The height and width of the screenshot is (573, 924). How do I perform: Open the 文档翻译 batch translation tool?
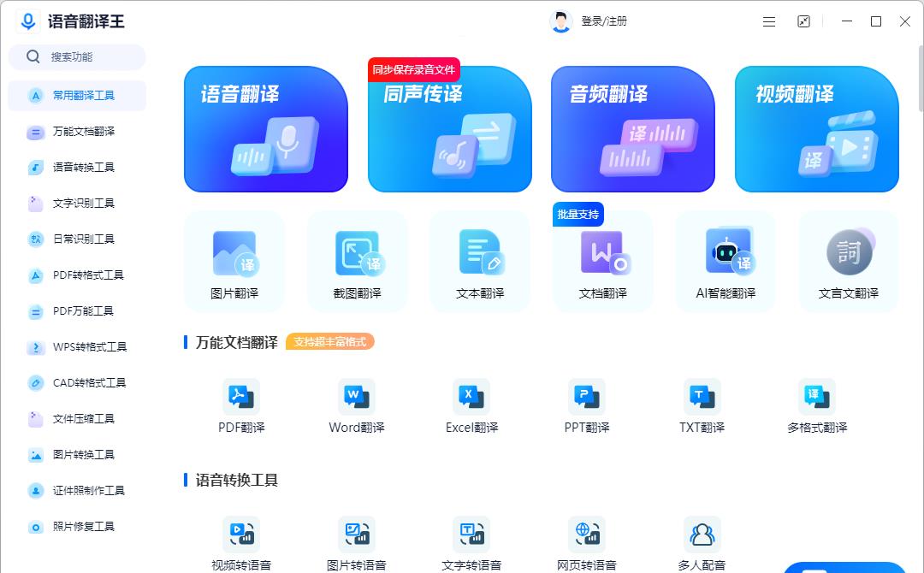tap(603, 261)
